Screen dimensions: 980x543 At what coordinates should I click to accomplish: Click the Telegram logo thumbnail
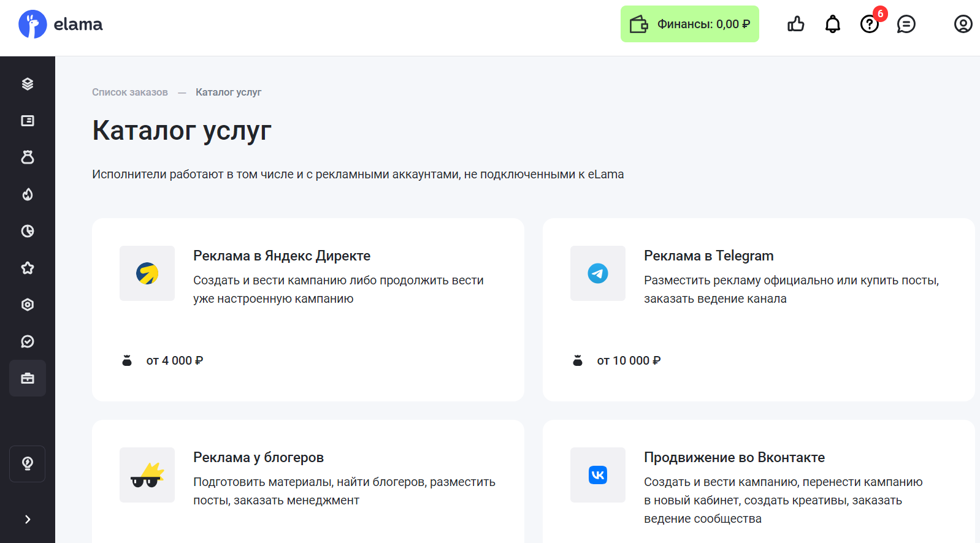(x=598, y=273)
